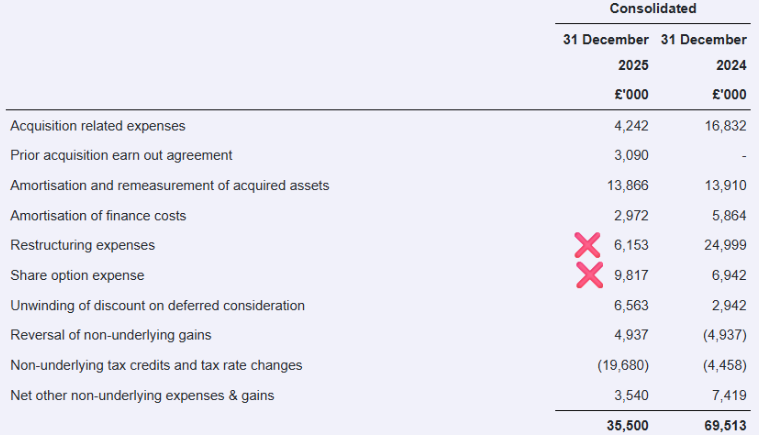Click the 35,500 total for 2025

tap(627, 425)
